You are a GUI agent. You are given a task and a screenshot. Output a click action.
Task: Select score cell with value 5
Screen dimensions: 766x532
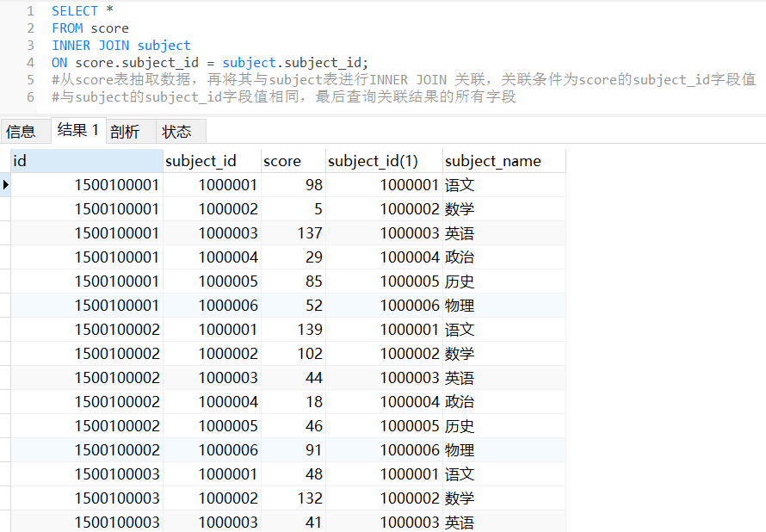[x=293, y=209]
